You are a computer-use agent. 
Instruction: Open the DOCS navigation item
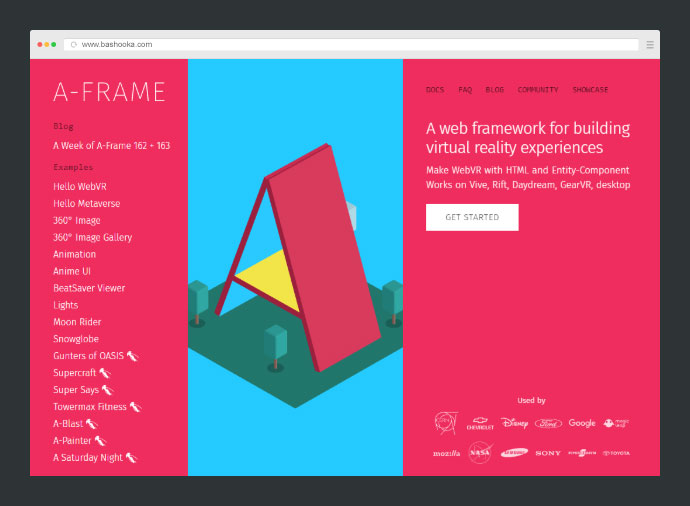tap(435, 90)
